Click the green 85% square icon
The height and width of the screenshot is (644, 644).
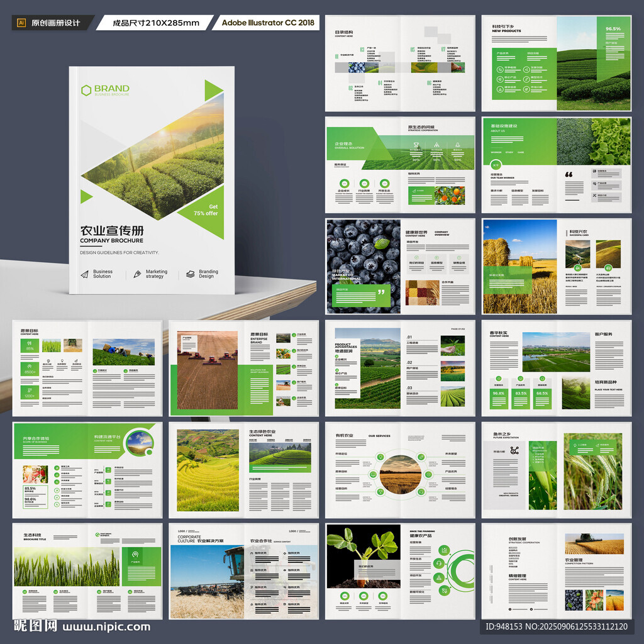tap(30, 345)
